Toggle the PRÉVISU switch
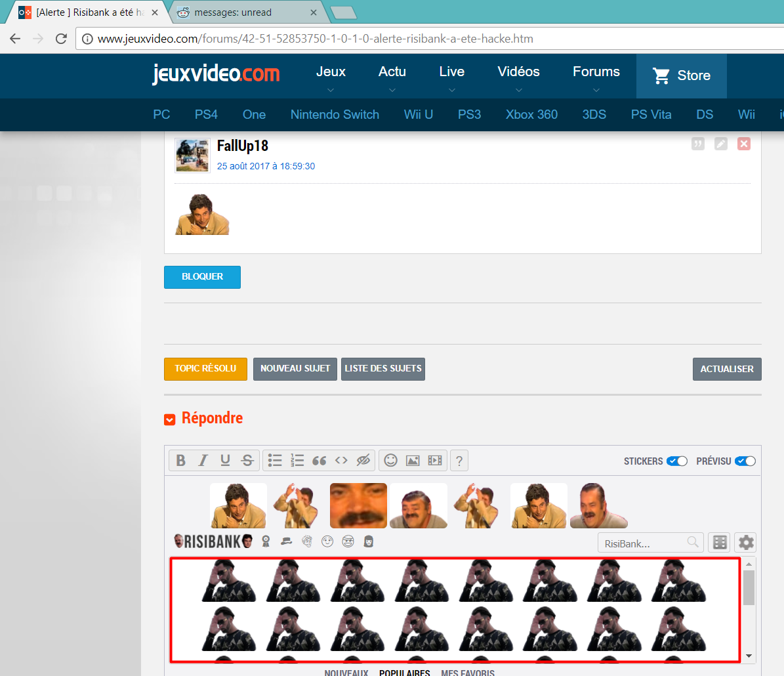The width and height of the screenshot is (784, 676). [x=745, y=461]
